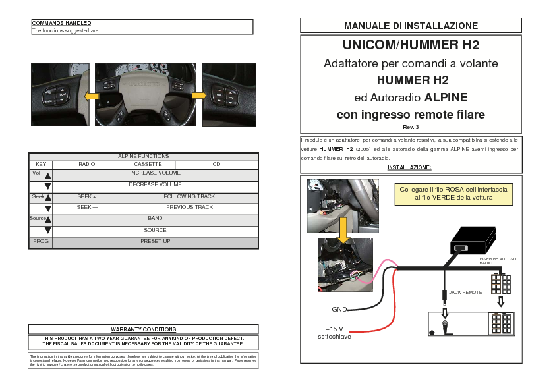Click the yellow 'Collegare il filo ROSA' note
Viewport: 555px width, 392px height.
tap(453, 194)
